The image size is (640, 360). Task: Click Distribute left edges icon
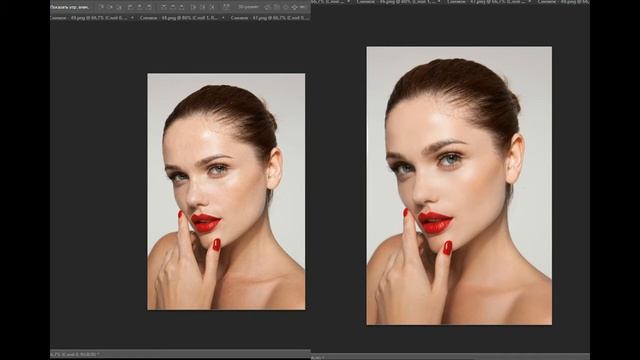point(194,7)
